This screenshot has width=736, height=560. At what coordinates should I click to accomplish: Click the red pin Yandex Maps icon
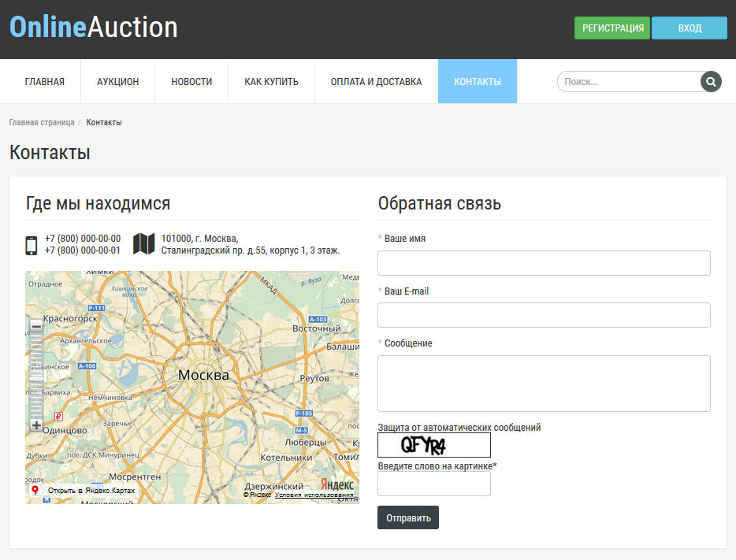click(x=35, y=491)
